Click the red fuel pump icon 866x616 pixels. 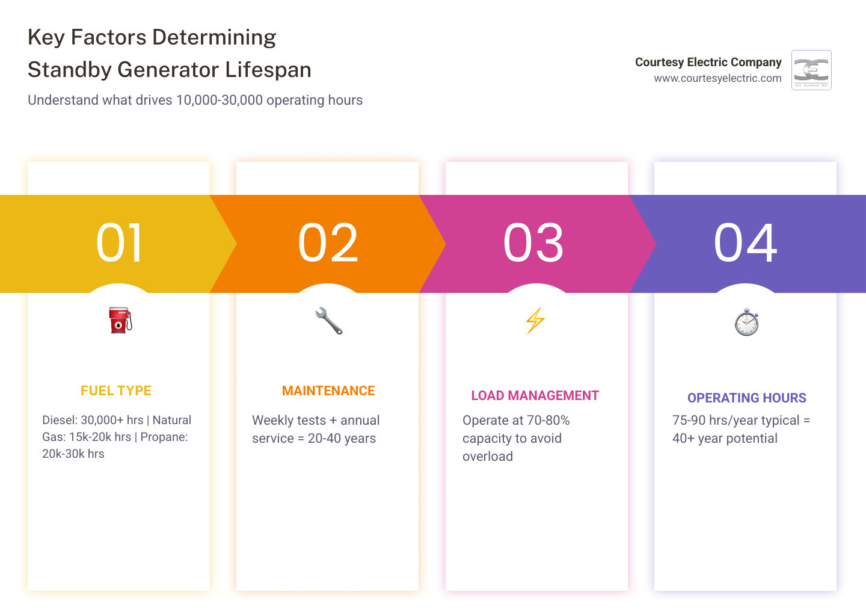pyautogui.click(x=120, y=321)
